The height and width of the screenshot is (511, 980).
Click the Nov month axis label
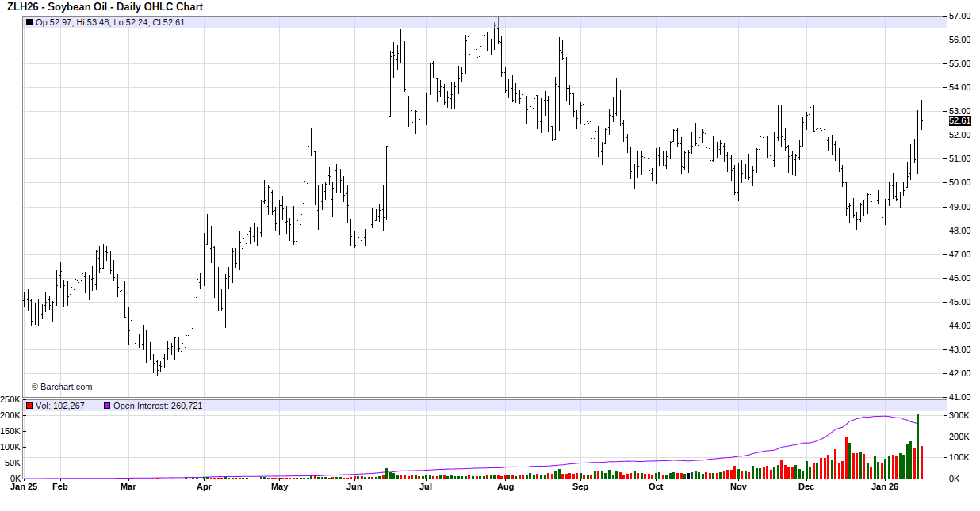pos(738,487)
